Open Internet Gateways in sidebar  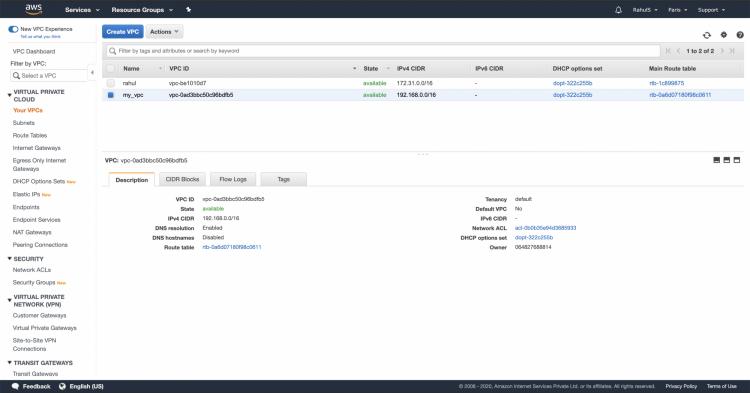coord(36,148)
